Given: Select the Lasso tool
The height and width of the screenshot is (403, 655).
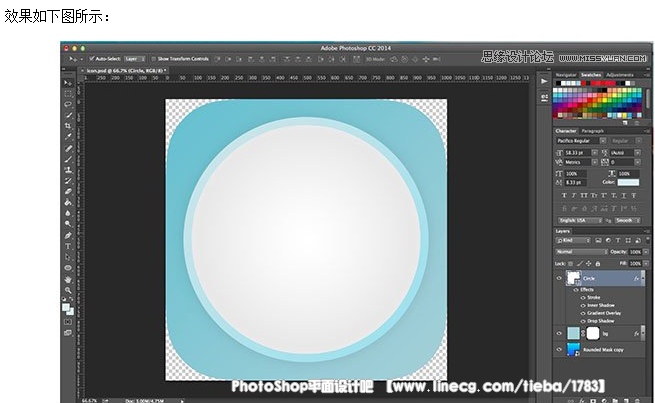Looking at the screenshot, I should click(x=68, y=104).
